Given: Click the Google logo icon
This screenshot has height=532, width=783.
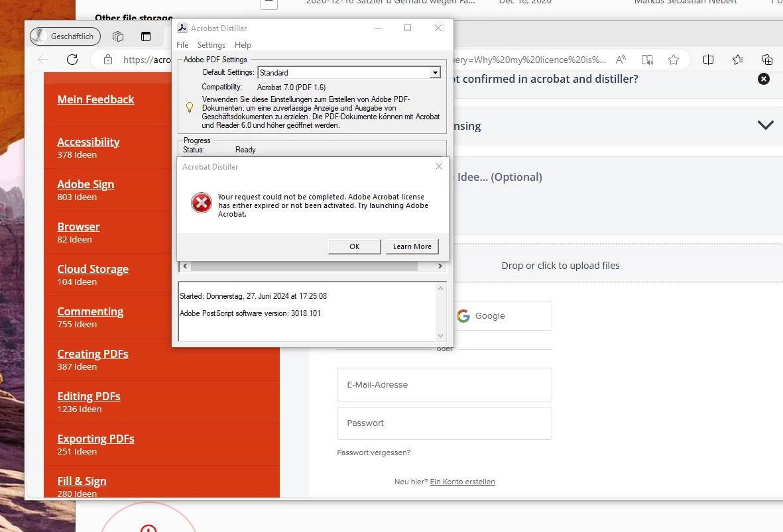Looking at the screenshot, I should 463,316.
